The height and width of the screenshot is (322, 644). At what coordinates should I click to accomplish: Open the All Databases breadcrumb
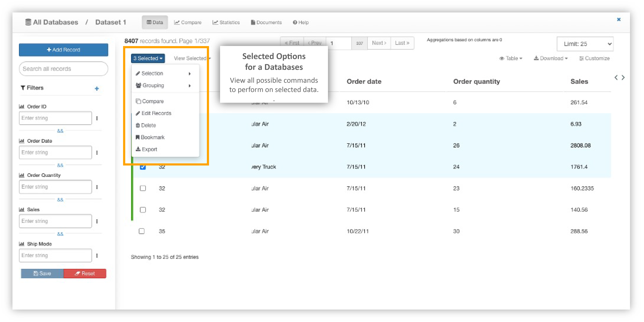52,22
